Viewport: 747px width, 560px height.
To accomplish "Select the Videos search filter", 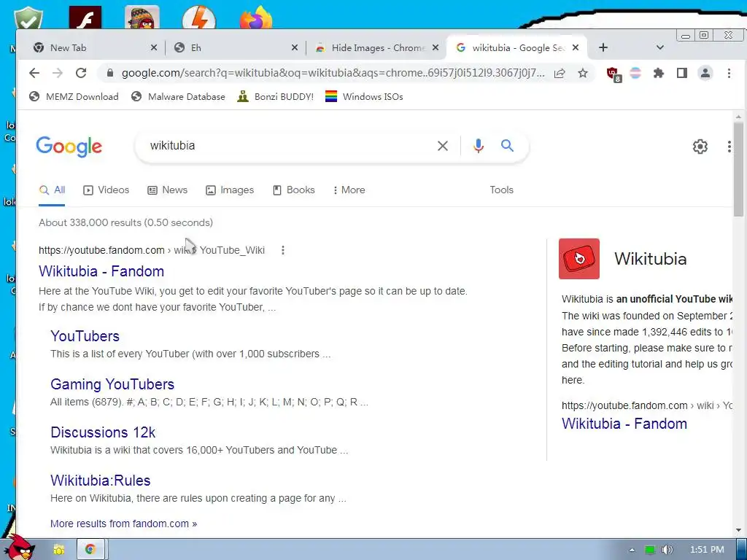I will click(107, 190).
